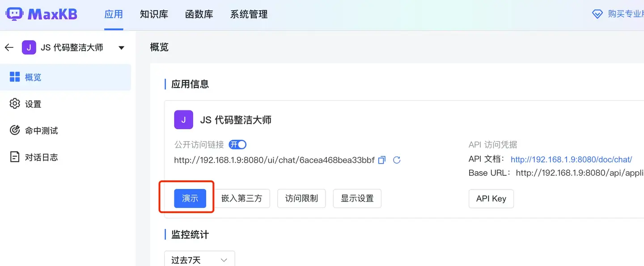Select the 概览 grid icon in sidebar
This screenshot has height=266, width=644.
pos(15,76)
